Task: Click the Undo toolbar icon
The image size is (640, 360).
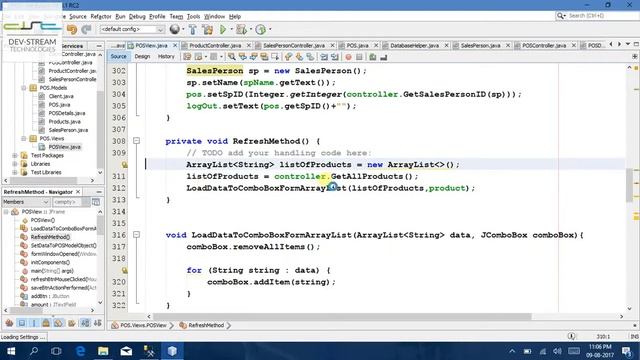Action: point(72,29)
